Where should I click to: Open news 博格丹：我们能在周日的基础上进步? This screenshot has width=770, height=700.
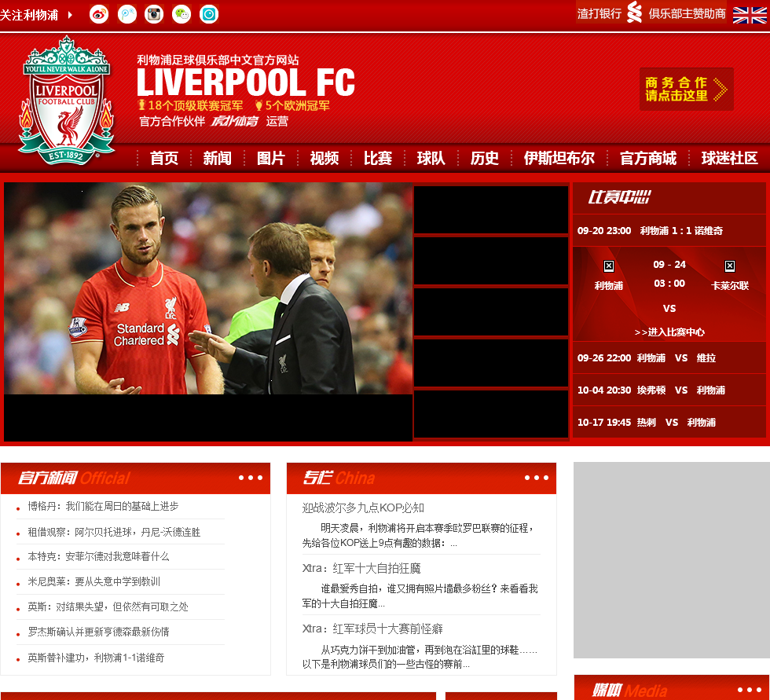[103, 506]
